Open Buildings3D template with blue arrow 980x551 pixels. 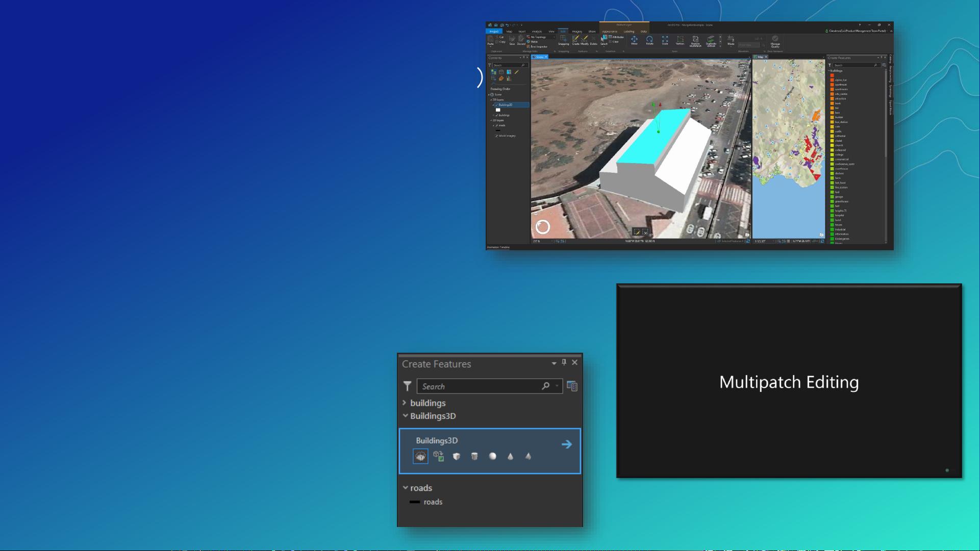click(566, 444)
